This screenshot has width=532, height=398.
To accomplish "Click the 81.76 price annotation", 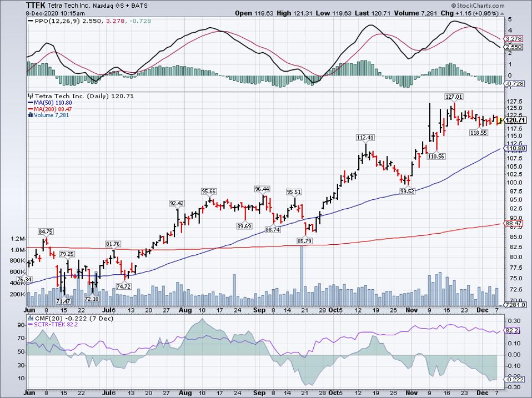I will coord(113,244).
